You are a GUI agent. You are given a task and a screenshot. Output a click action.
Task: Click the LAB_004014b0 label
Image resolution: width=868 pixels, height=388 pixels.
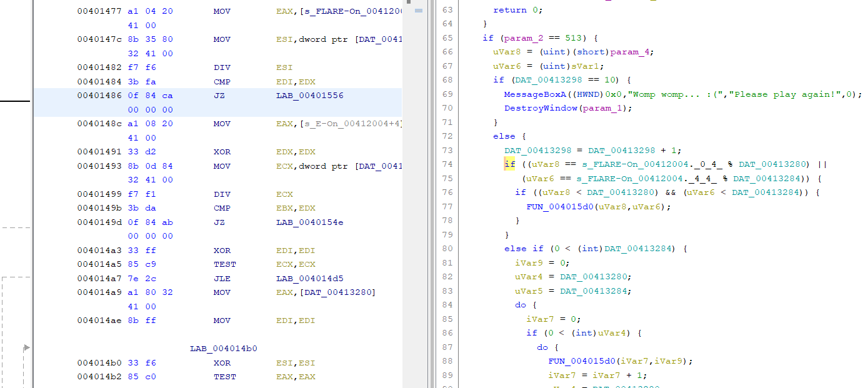(224, 349)
